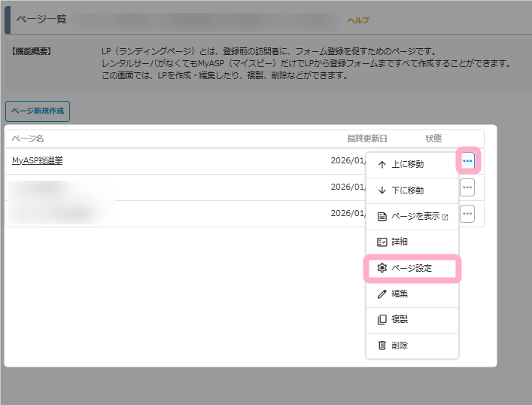Click the gear icon for ページ設定
The image size is (532, 405).
(382, 268)
